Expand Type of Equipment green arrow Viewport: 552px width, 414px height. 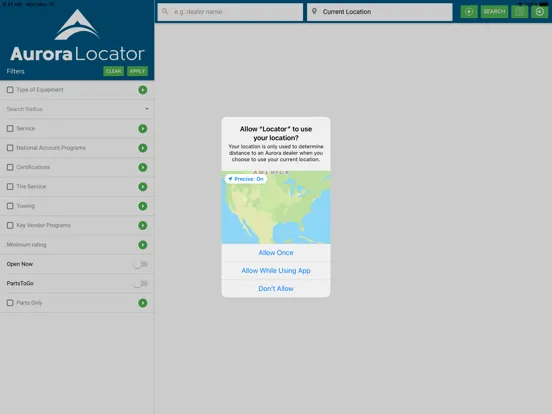[143, 90]
